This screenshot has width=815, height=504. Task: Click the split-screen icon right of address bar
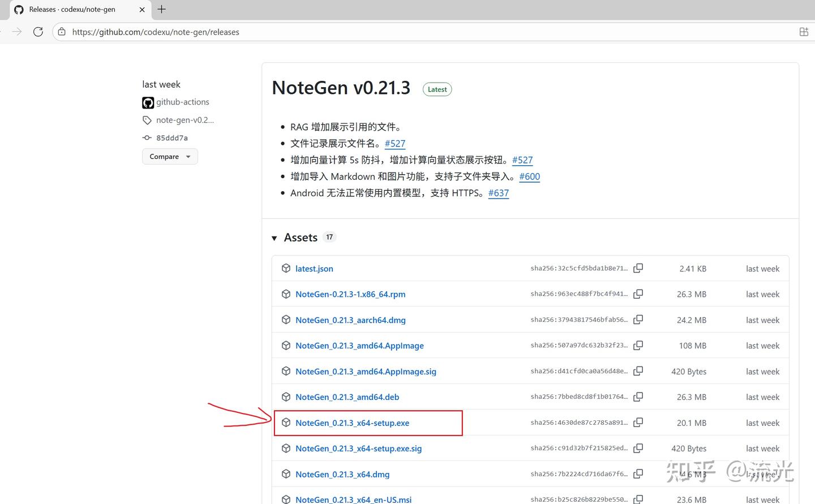click(804, 32)
